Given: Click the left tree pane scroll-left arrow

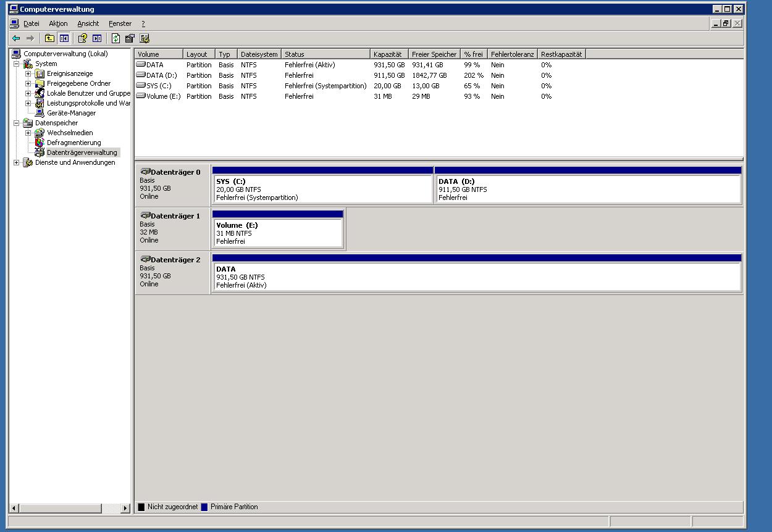Looking at the screenshot, I should click(14, 509).
